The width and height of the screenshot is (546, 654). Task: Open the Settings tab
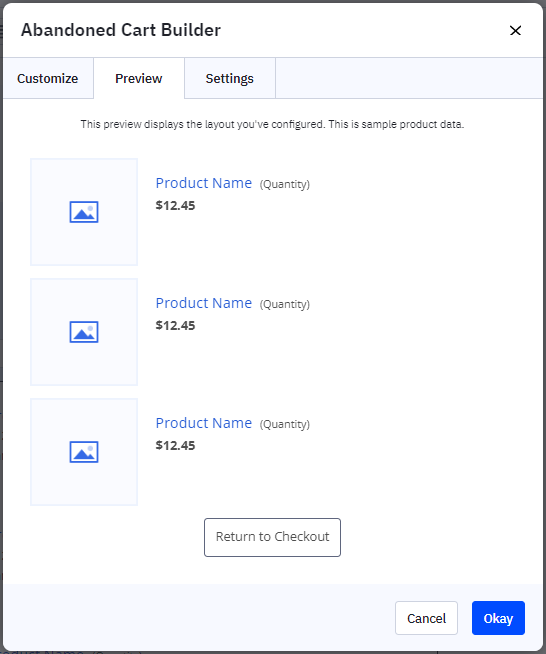click(x=230, y=78)
